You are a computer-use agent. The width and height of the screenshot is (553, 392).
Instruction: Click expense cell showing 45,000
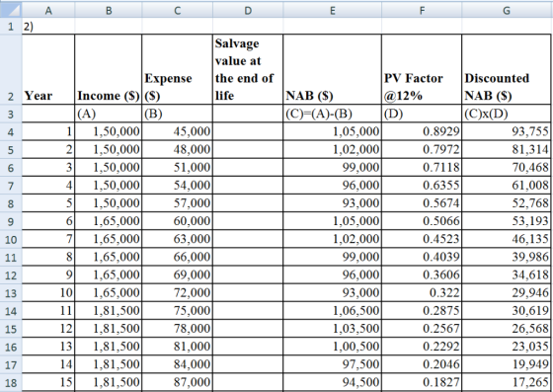(x=178, y=131)
